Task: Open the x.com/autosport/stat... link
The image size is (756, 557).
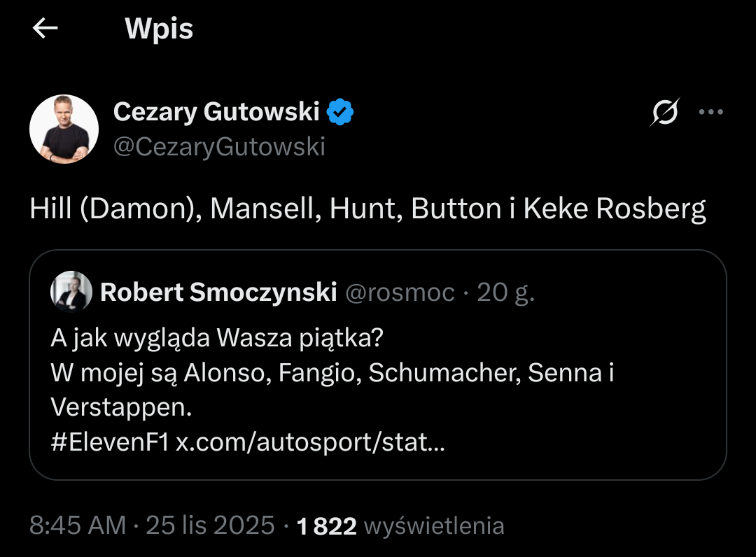Action: (x=309, y=443)
